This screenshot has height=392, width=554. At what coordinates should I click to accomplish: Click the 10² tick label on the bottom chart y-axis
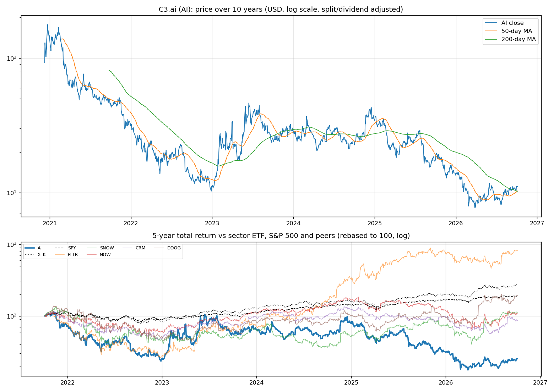(12, 316)
